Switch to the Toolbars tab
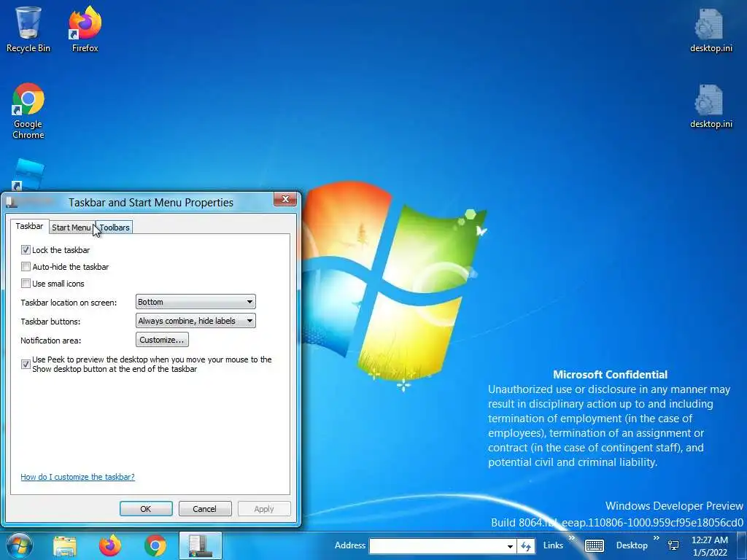 point(115,227)
